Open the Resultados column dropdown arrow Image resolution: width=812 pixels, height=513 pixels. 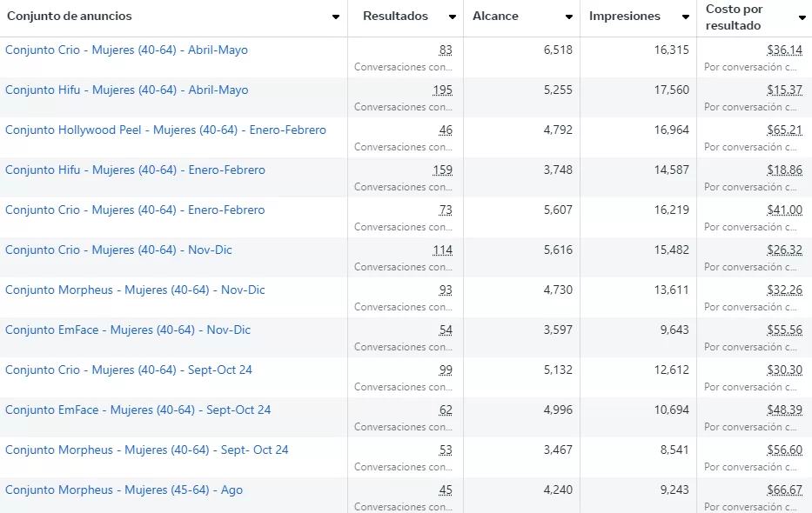tap(452, 17)
